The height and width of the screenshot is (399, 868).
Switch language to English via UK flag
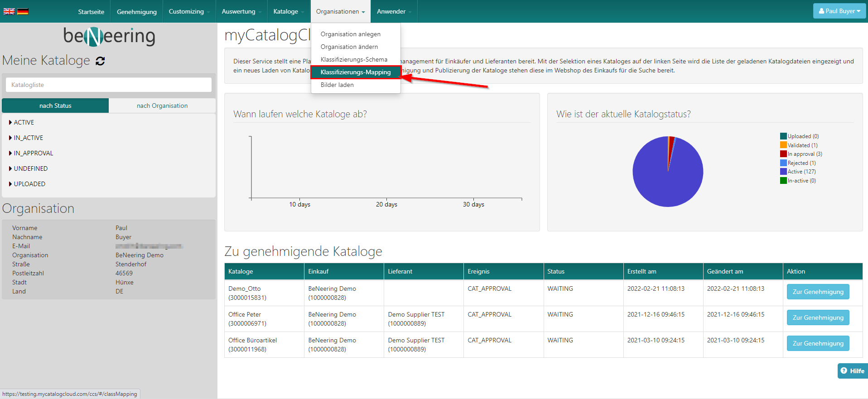(x=9, y=11)
